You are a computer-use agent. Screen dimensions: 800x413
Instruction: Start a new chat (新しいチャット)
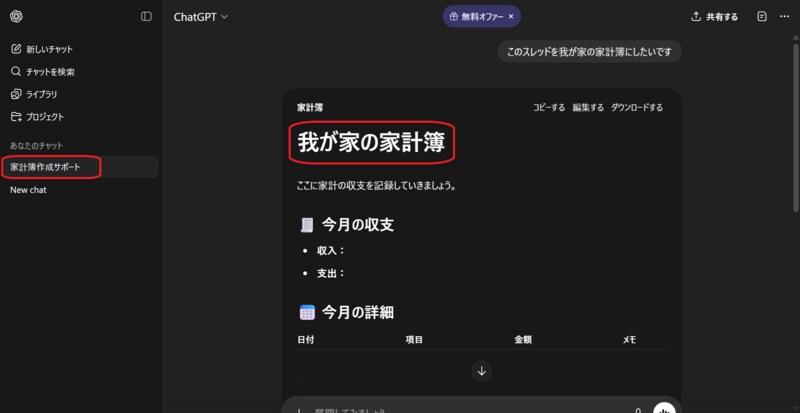[x=41, y=49]
